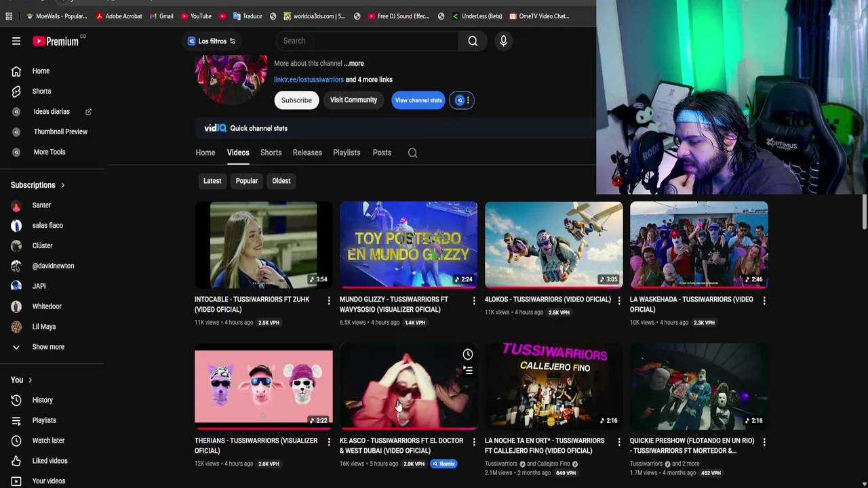This screenshot has height=488, width=868.
Task: Click in the YouTube search field
Action: (x=366, y=41)
